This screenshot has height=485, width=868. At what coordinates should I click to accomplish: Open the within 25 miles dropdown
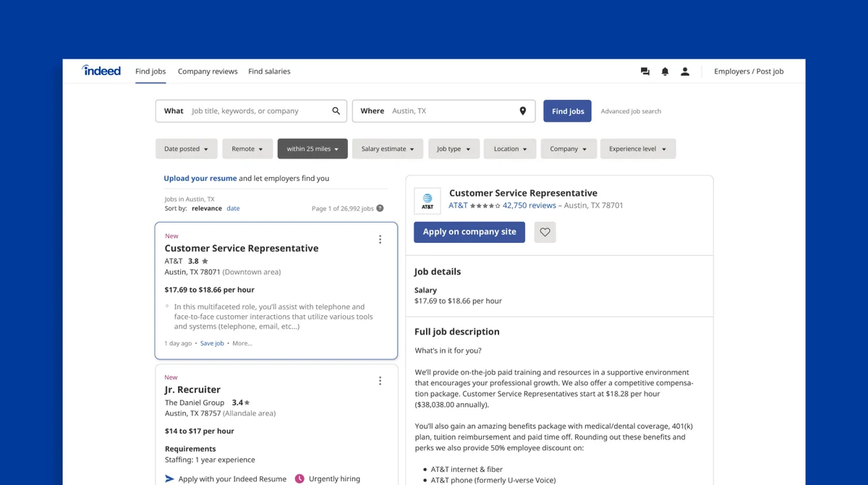[312, 149]
